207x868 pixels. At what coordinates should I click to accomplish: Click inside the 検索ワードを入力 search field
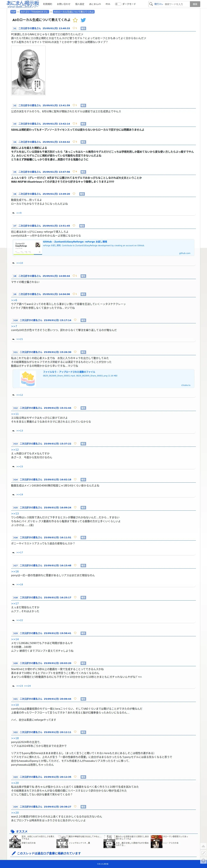(x=176, y=4)
